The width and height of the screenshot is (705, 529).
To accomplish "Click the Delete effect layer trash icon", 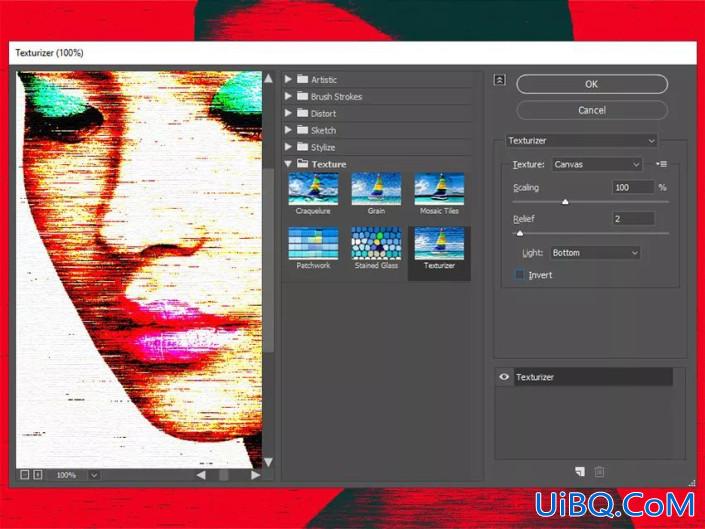I will pos(599,471).
